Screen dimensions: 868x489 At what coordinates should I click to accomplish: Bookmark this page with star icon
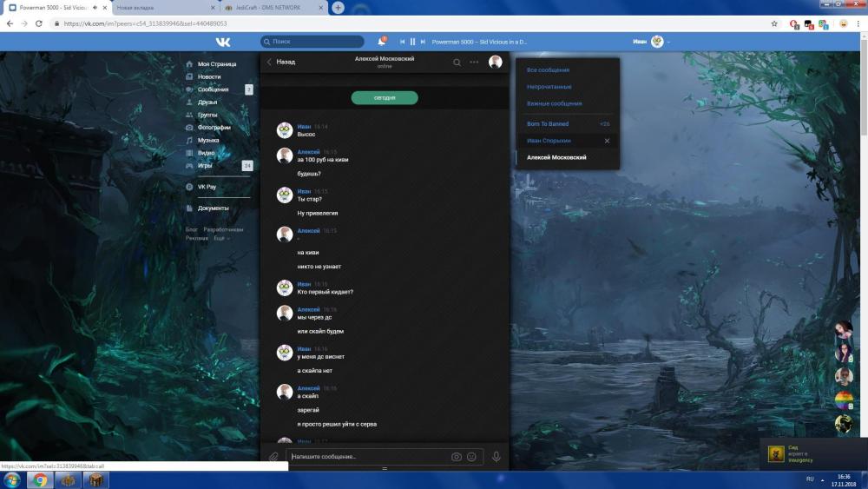pyautogui.click(x=774, y=23)
